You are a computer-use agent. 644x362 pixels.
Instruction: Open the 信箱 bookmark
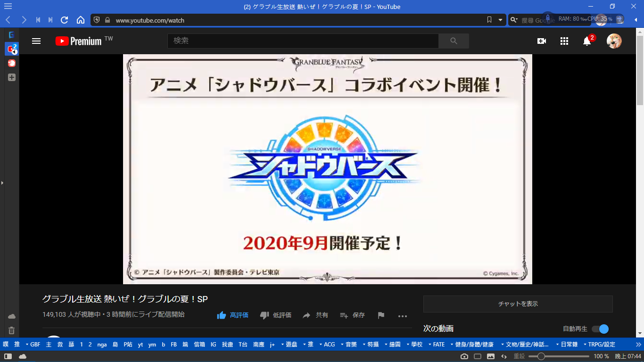point(199,345)
